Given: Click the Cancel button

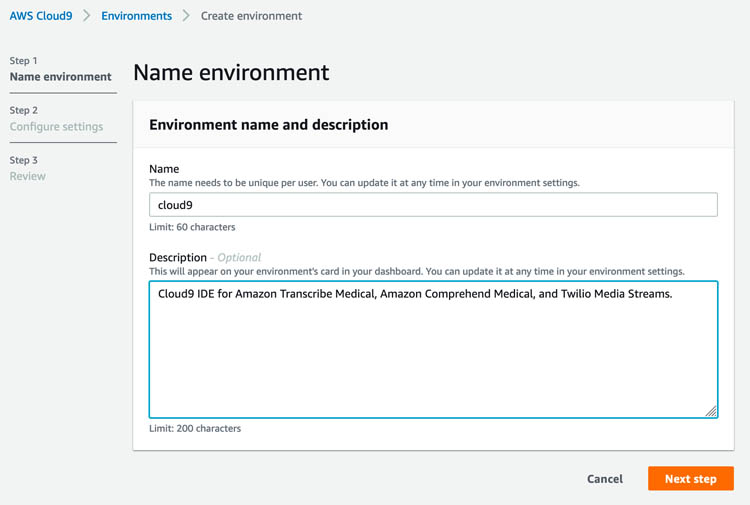Looking at the screenshot, I should (x=605, y=479).
